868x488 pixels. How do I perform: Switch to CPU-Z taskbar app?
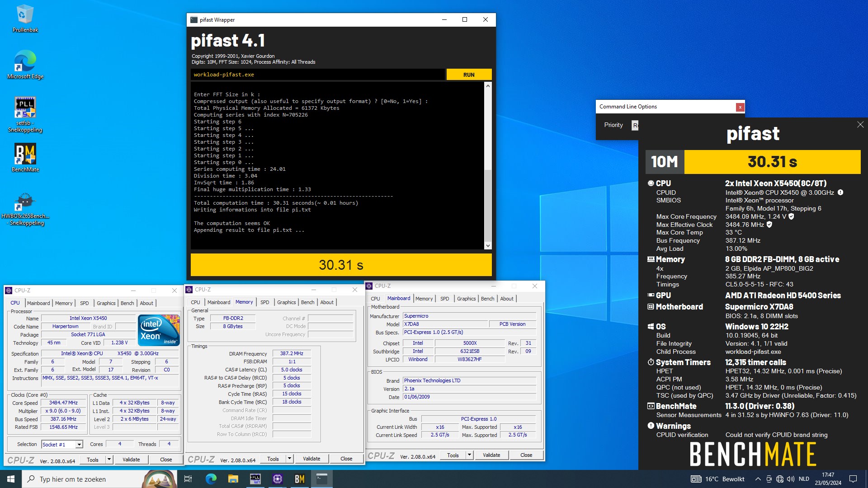(x=277, y=479)
